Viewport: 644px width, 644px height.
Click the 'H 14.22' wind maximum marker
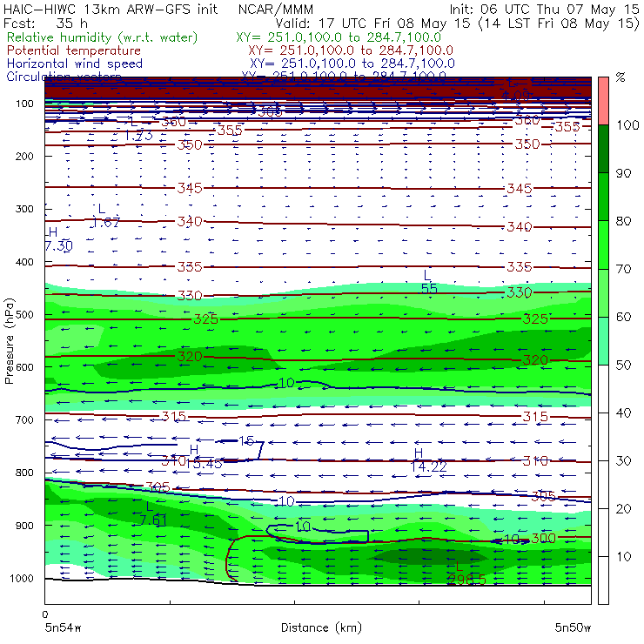(x=428, y=460)
